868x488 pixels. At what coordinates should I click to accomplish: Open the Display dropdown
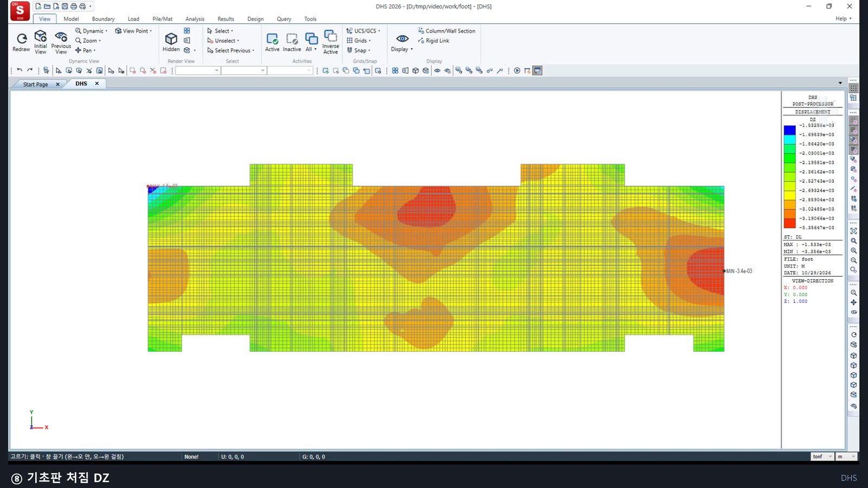(402, 42)
